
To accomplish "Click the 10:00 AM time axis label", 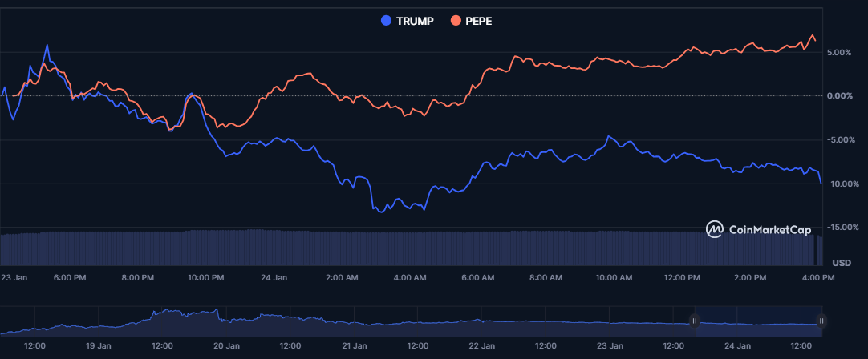I will pyautogui.click(x=614, y=278).
